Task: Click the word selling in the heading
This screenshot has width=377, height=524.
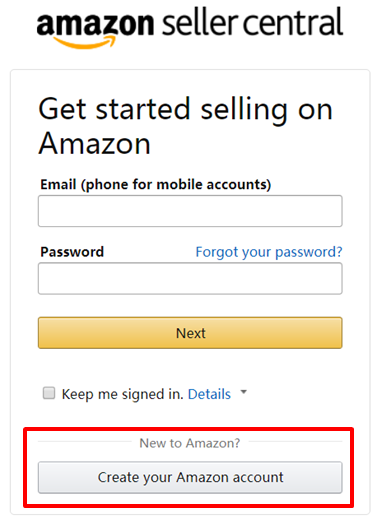Action: coord(244,110)
